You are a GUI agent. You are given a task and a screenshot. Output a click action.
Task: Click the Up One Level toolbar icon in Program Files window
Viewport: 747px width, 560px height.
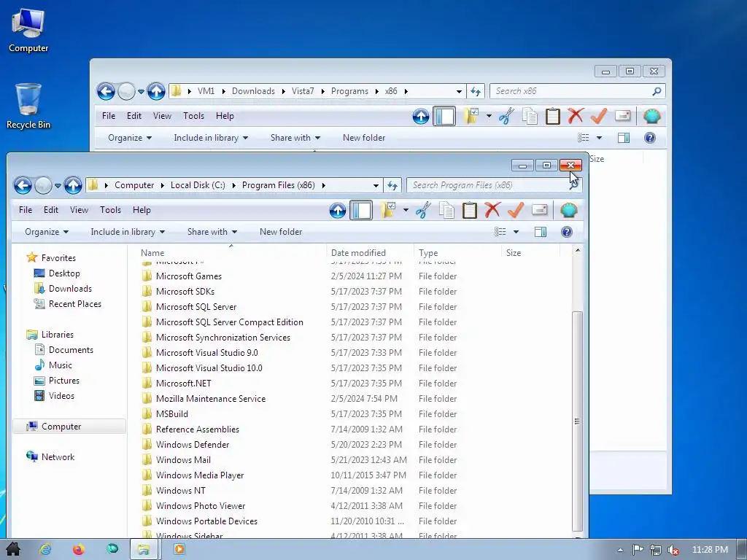click(337, 210)
